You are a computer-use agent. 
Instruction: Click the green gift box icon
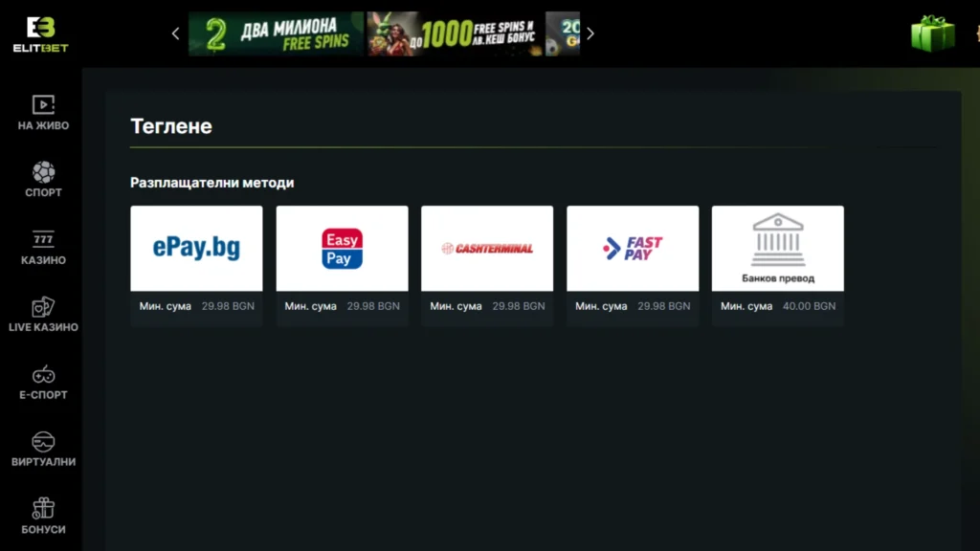click(932, 33)
